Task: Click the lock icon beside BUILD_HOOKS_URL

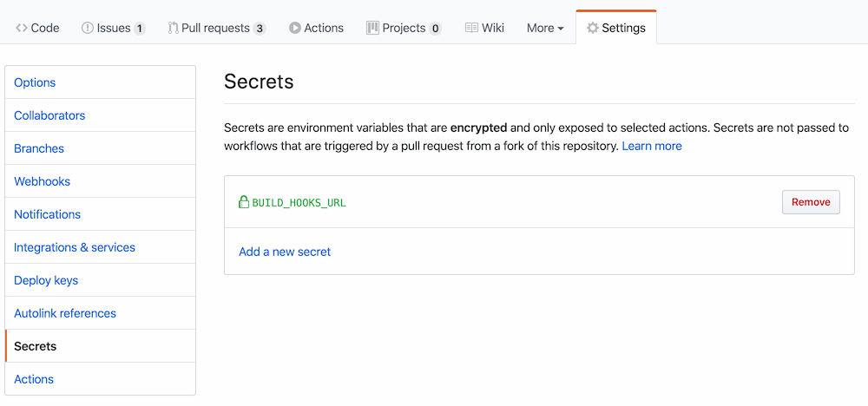Action: click(x=244, y=202)
